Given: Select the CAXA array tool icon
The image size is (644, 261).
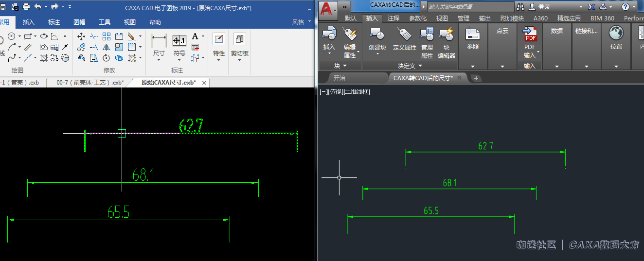Looking at the screenshot, I should [x=107, y=36].
